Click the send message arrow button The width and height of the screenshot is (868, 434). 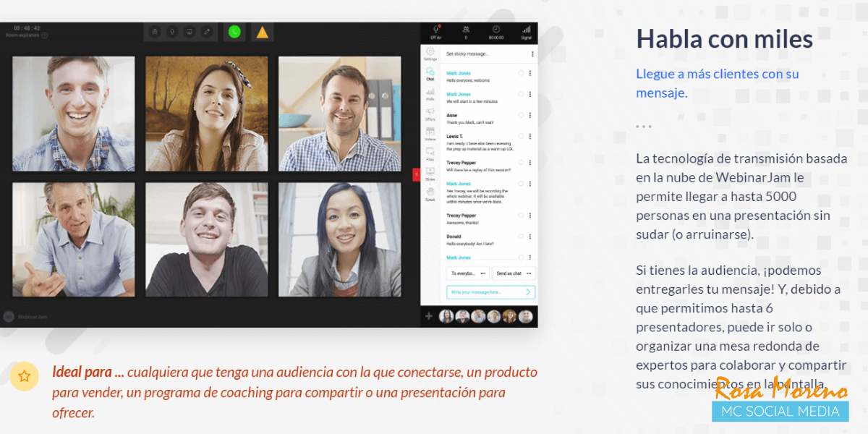coord(528,292)
